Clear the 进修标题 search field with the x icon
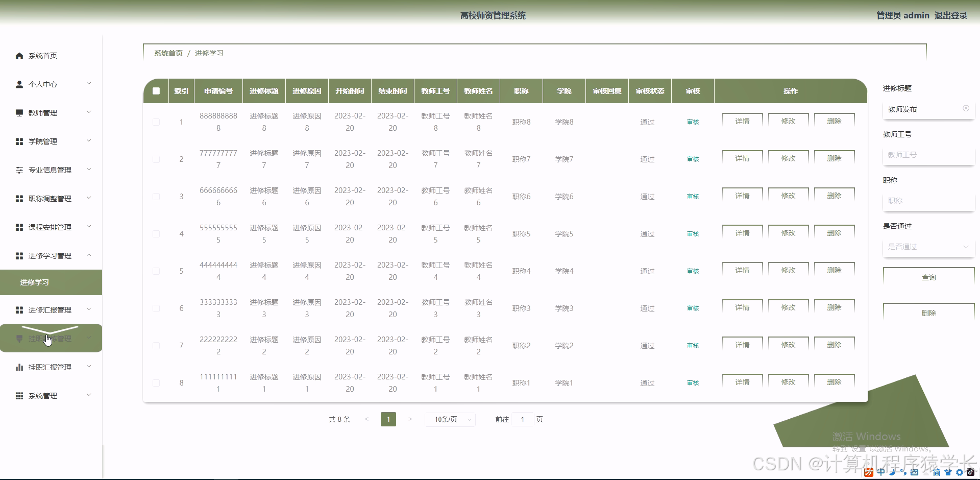The width and height of the screenshot is (980, 480). 966,108
